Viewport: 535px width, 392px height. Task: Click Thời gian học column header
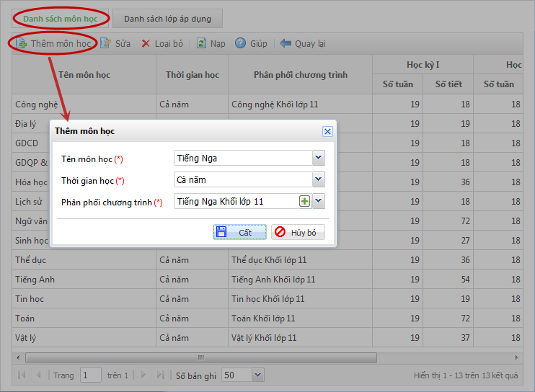pyautogui.click(x=192, y=75)
